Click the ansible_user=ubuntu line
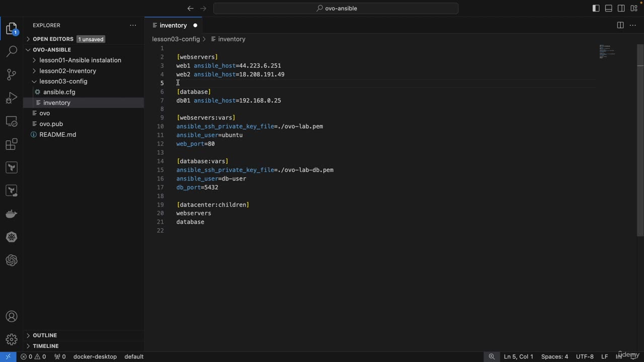 pyautogui.click(x=209, y=135)
